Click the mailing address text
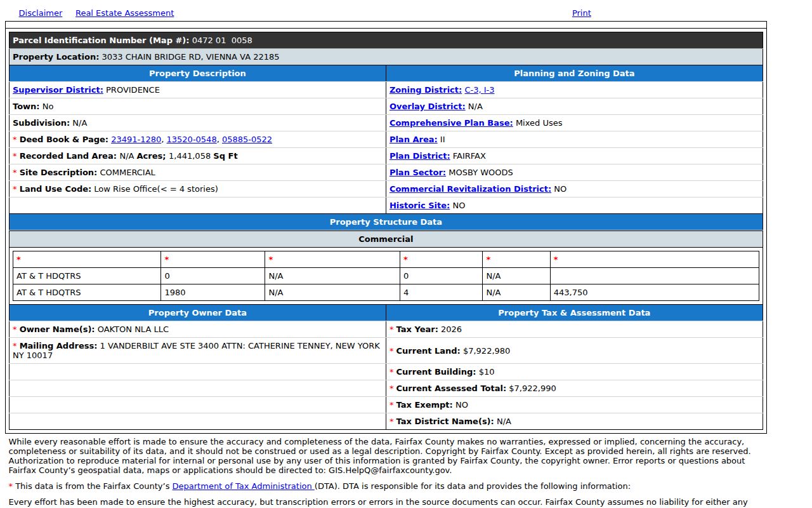This screenshot has height=508, width=812. [196, 351]
